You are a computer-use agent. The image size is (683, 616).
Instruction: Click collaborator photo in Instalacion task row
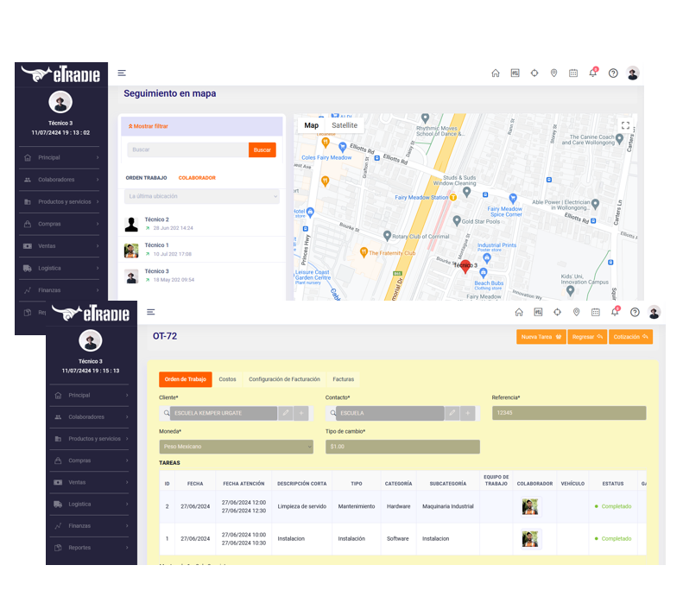click(x=530, y=539)
